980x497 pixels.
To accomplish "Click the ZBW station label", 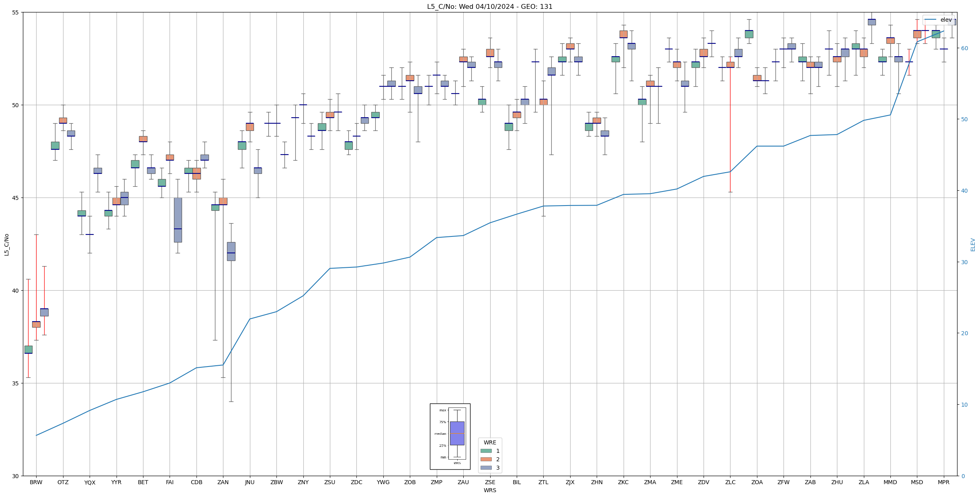I will tap(276, 483).
